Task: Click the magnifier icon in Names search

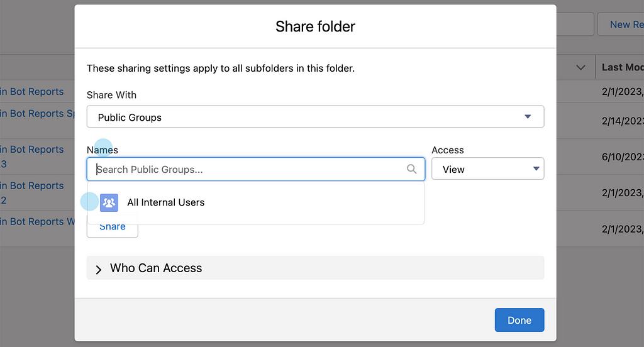Action: pyautogui.click(x=412, y=169)
